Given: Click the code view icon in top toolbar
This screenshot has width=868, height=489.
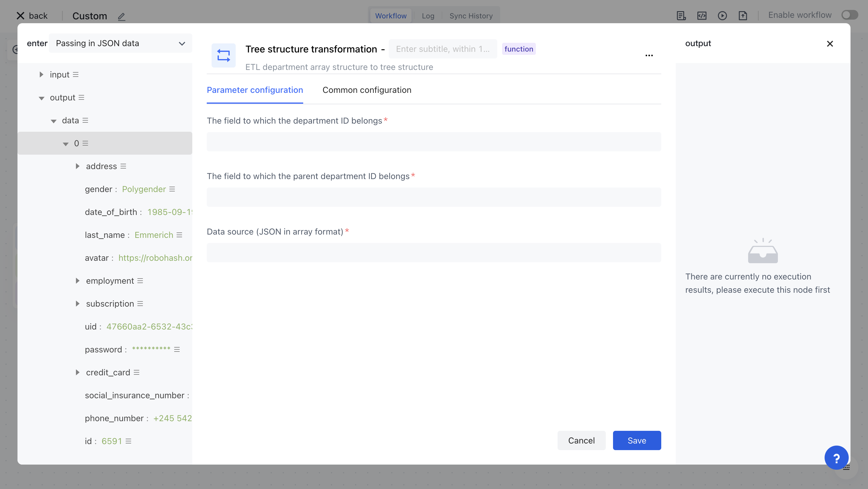Looking at the screenshot, I should [x=702, y=15].
